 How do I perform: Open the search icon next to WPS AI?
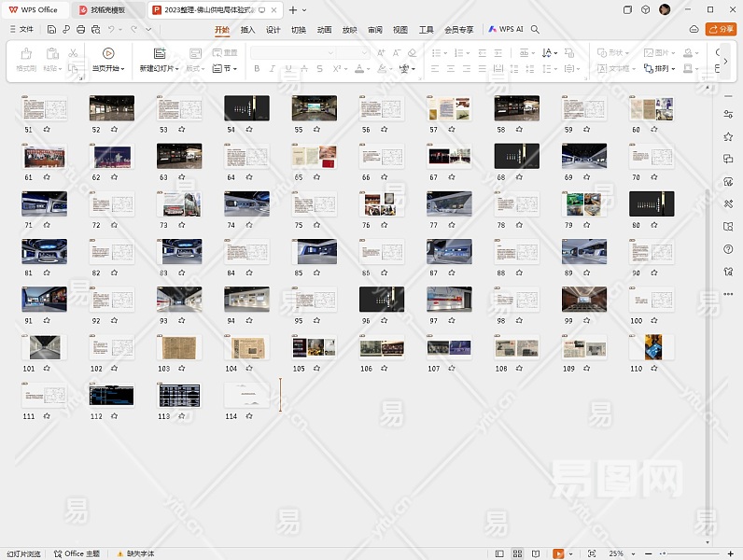[x=535, y=30]
